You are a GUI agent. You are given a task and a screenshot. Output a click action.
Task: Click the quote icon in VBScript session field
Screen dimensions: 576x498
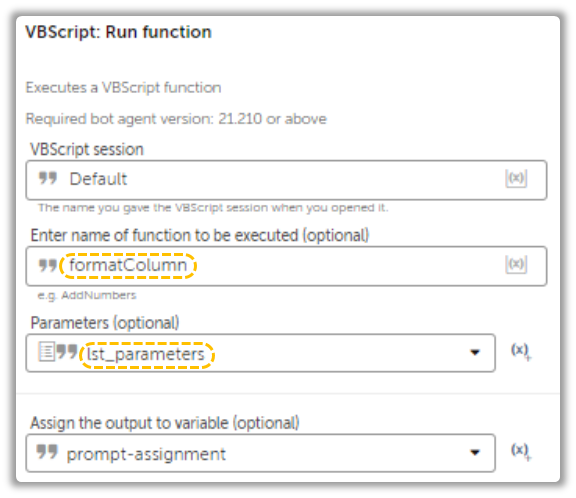click(x=48, y=178)
